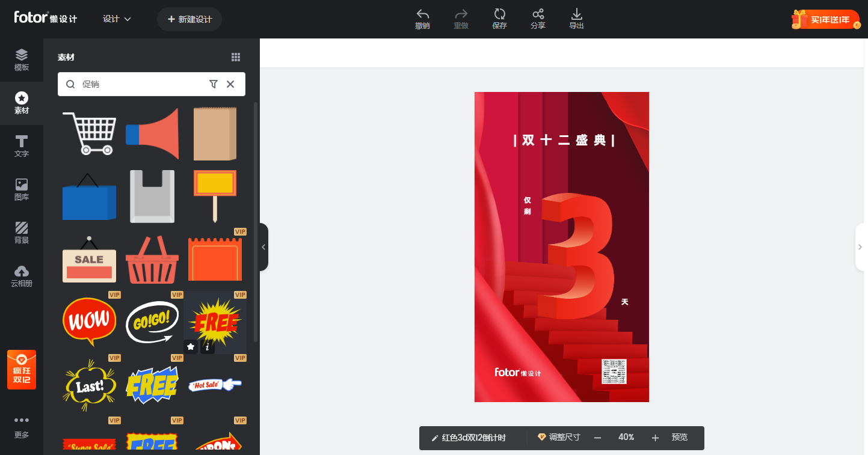Clear the search with the X icon
The width and height of the screenshot is (868, 455).
[x=230, y=84]
